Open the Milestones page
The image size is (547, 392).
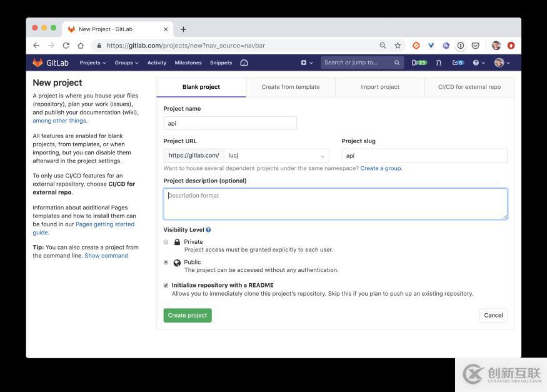pyautogui.click(x=188, y=63)
